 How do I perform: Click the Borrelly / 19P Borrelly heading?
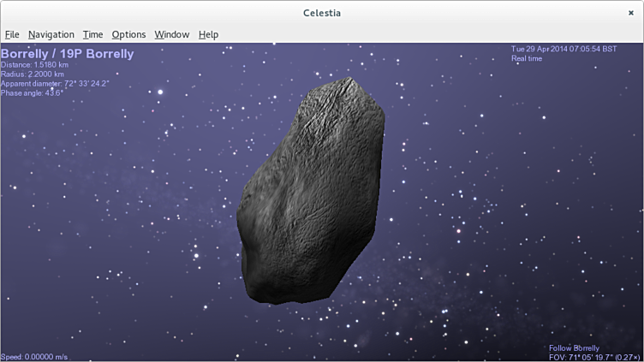(68, 54)
